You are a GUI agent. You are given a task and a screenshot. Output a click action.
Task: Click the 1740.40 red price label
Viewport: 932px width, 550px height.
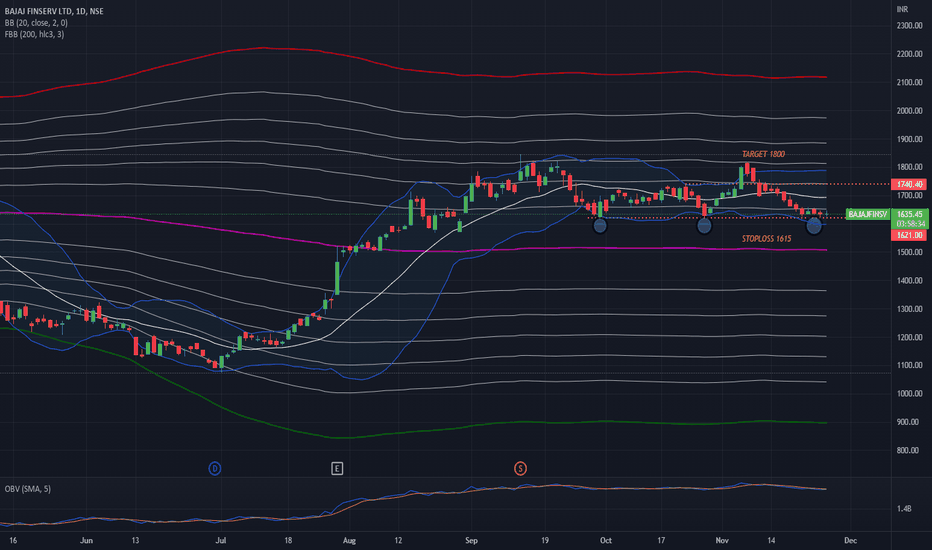[909, 184]
